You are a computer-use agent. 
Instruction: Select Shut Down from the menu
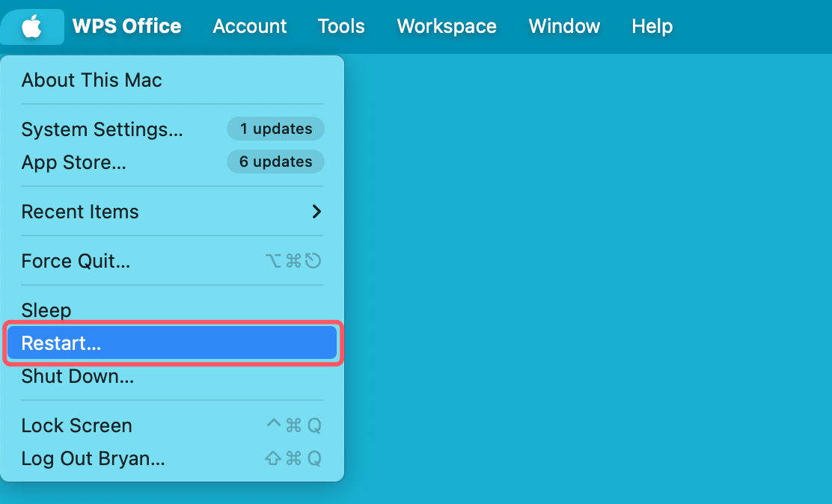(78, 376)
